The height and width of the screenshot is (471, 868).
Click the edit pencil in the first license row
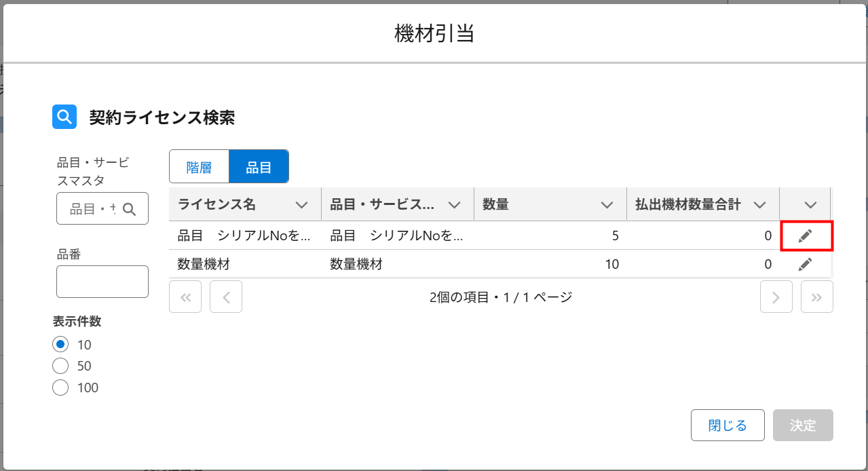[806, 235]
